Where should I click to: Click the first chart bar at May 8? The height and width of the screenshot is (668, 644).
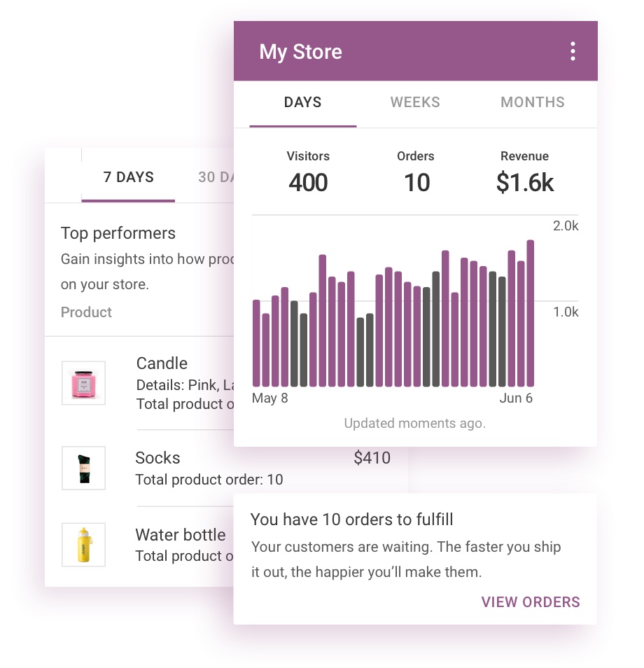pos(256,343)
